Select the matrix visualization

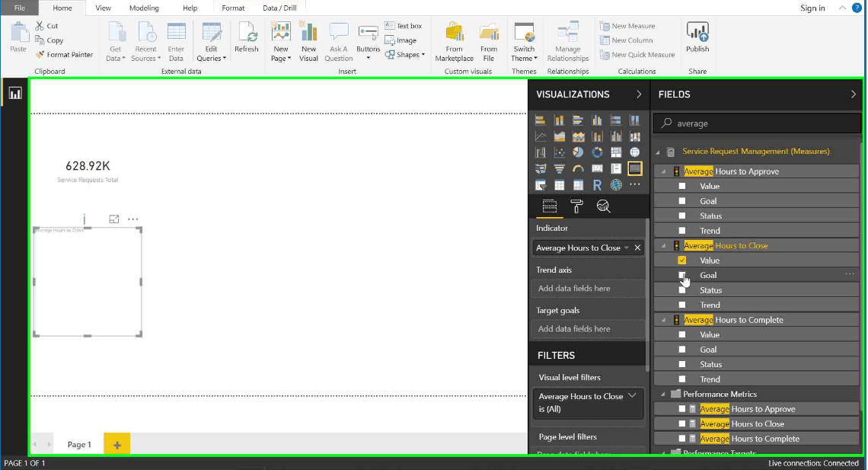(x=578, y=185)
